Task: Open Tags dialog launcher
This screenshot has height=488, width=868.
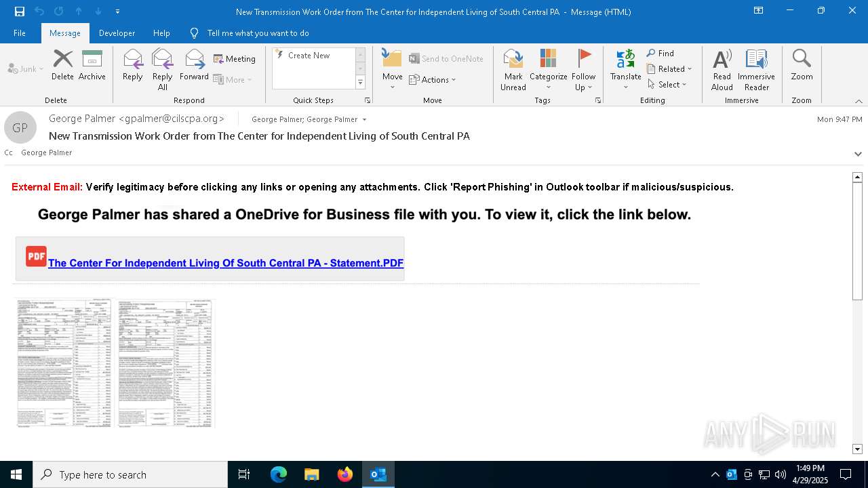Action: [598, 100]
